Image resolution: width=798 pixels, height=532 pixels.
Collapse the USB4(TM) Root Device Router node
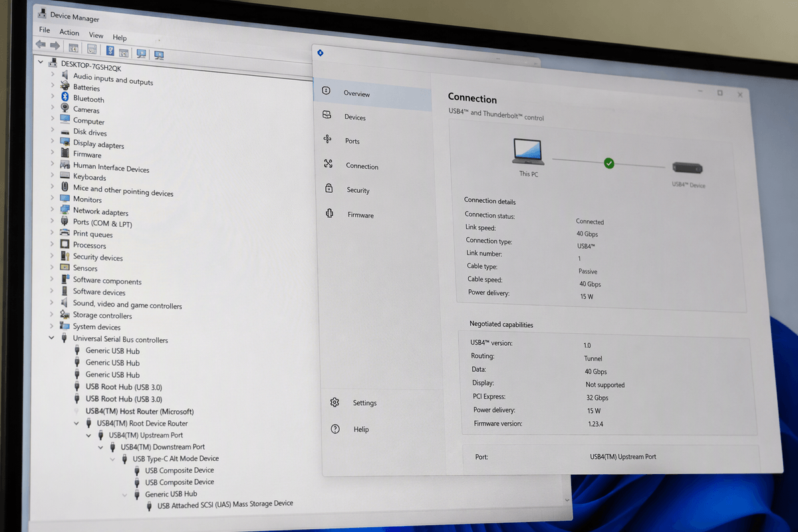coord(77,422)
